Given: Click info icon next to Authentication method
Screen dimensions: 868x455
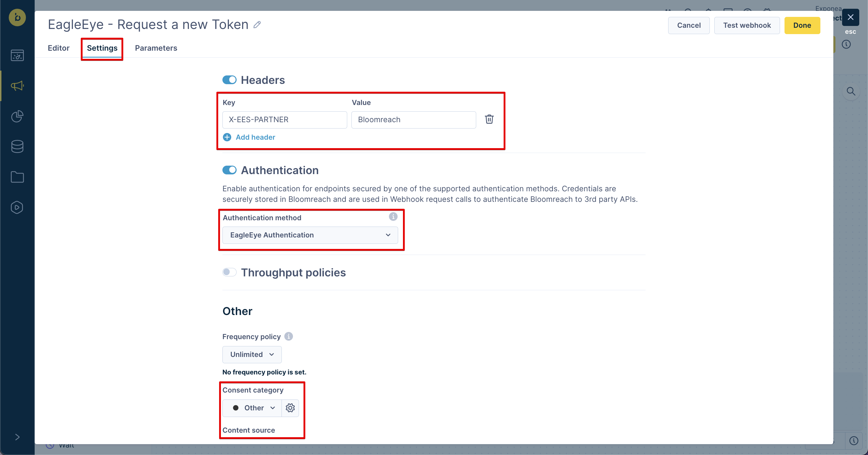Looking at the screenshot, I should [393, 217].
